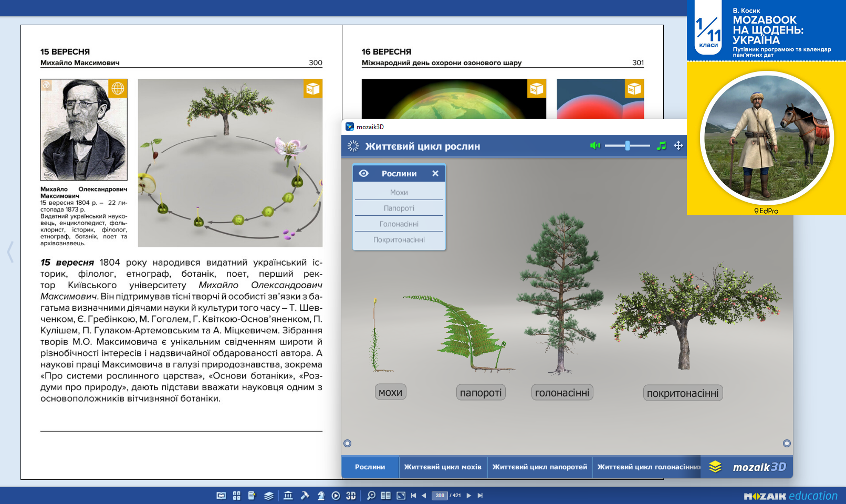Screen dimensions: 846x504
Task: Switch to Життєвий цикл голонасінних tab
Action: [647, 467]
